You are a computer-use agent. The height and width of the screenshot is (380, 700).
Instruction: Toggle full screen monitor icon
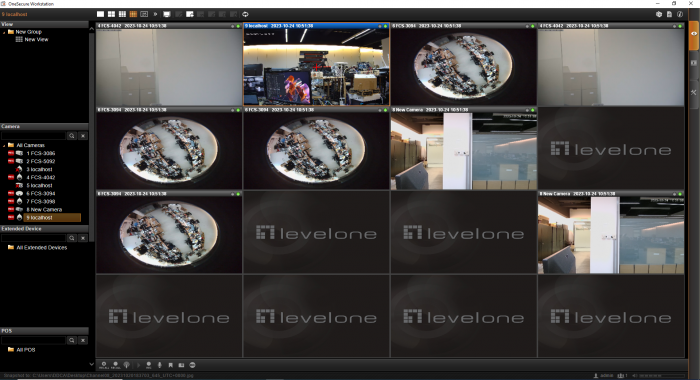click(167, 14)
